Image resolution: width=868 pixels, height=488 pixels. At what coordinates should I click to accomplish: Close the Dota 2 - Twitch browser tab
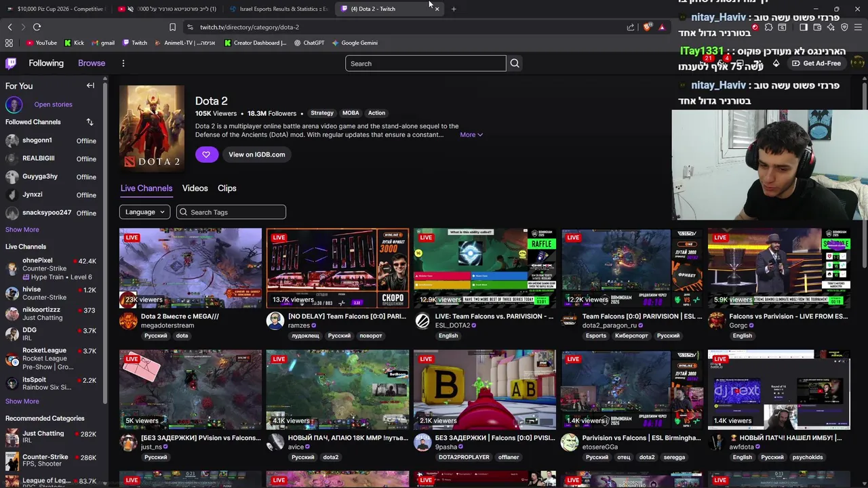pos(437,9)
